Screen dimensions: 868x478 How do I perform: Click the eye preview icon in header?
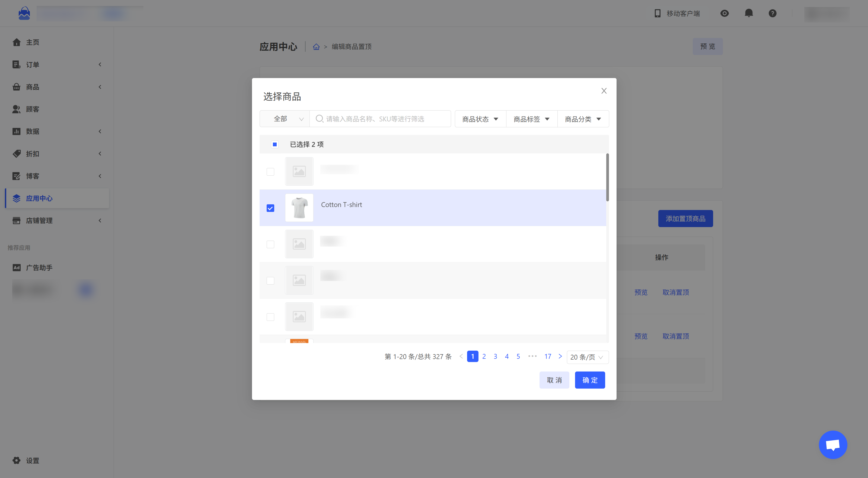coord(725,13)
